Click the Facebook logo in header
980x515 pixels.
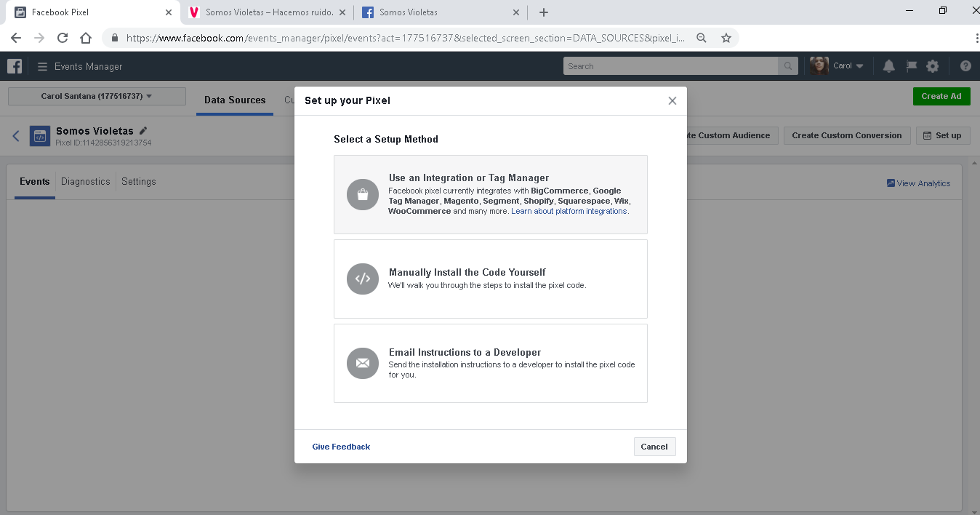15,66
